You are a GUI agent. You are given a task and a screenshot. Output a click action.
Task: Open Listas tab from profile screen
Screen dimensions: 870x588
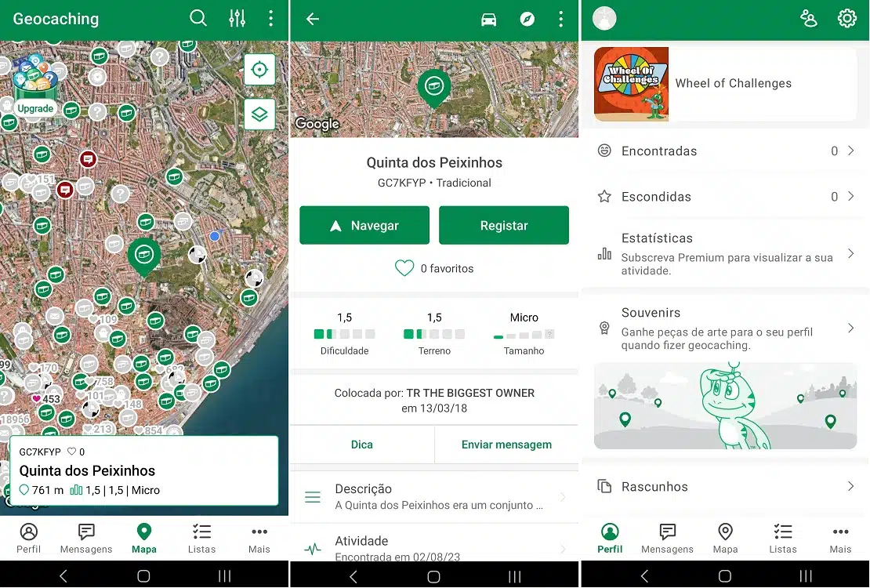click(x=783, y=539)
